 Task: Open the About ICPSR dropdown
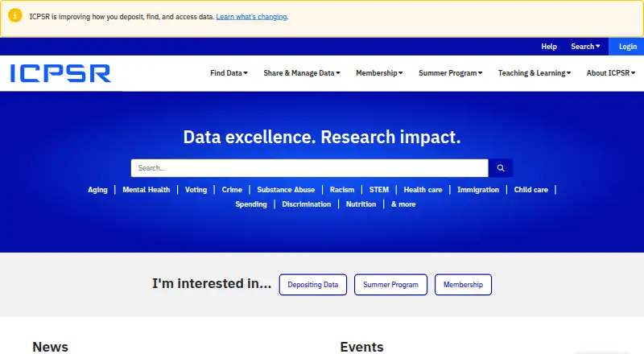point(610,73)
